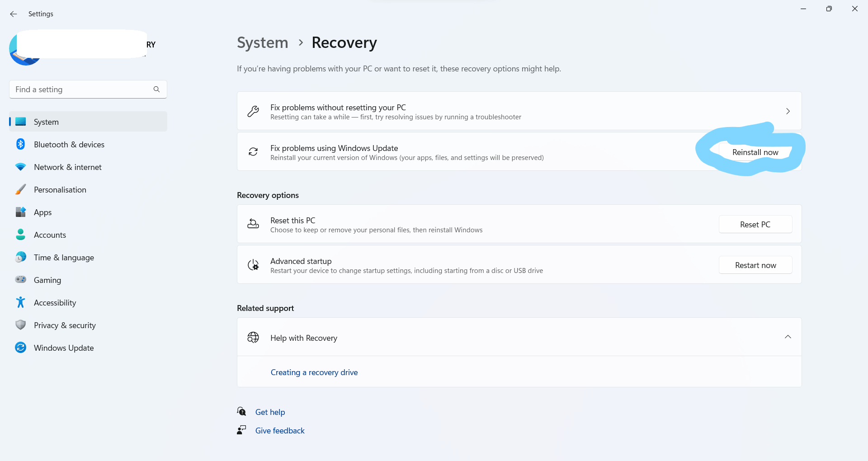
Task: Click the Give feedback person icon
Action: coord(242,430)
